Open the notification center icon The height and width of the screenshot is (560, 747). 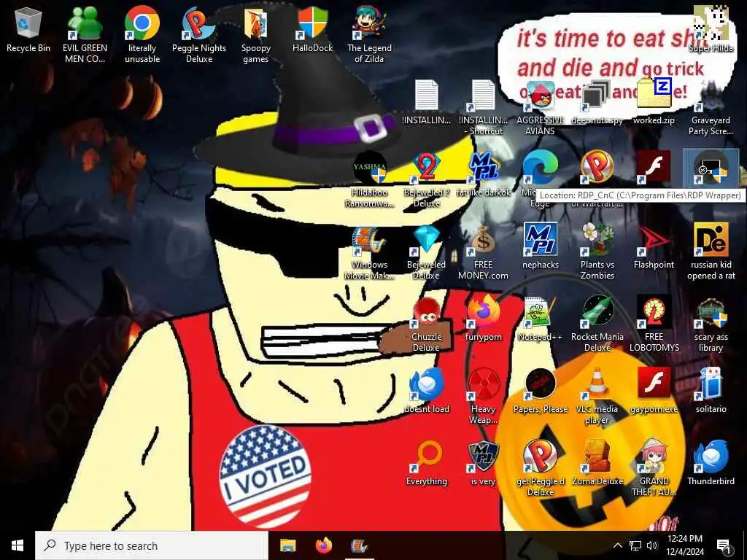pyautogui.click(x=724, y=545)
